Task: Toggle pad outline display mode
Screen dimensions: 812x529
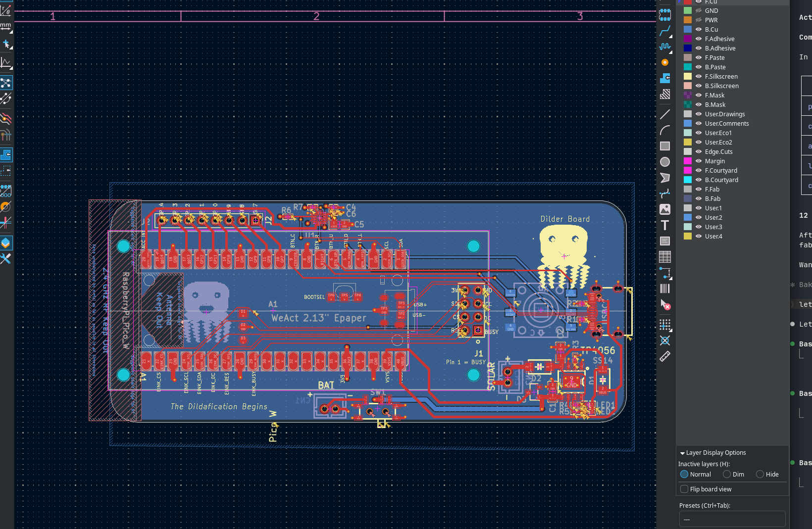Action: click(6, 191)
